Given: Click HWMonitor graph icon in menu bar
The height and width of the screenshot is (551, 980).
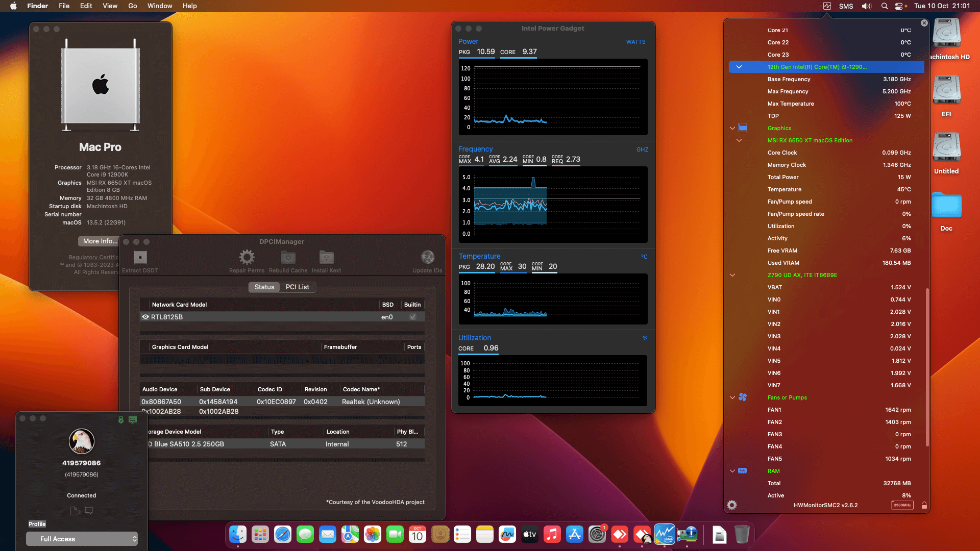Looking at the screenshot, I should [827, 6].
